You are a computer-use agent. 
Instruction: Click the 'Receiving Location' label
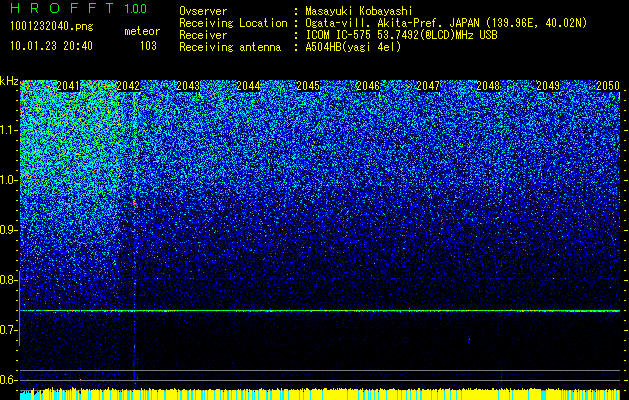pyautogui.click(x=233, y=23)
